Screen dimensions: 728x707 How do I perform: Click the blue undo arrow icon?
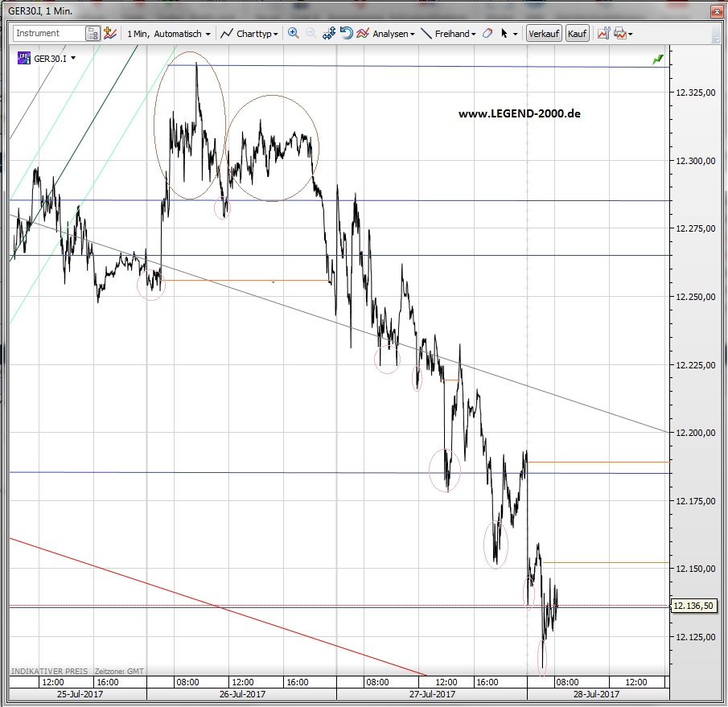click(x=346, y=34)
